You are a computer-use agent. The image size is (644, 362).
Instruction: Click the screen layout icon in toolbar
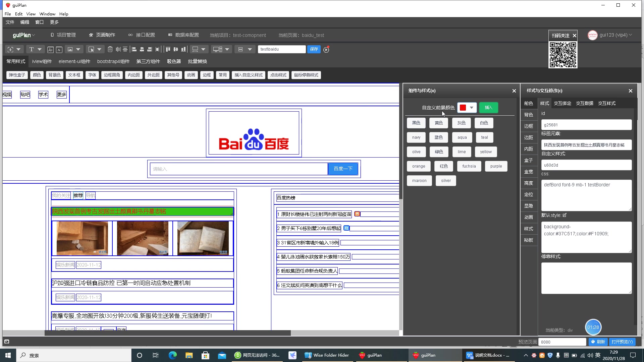(x=195, y=49)
